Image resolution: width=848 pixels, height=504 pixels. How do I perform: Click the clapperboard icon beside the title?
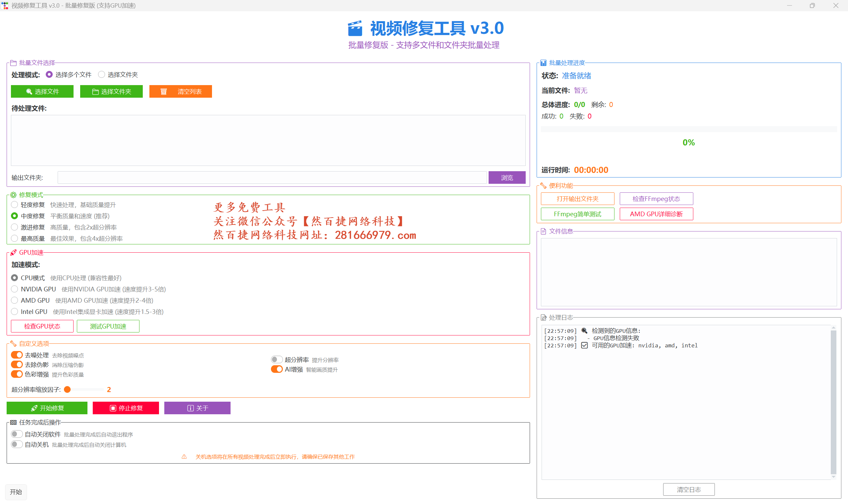355,28
